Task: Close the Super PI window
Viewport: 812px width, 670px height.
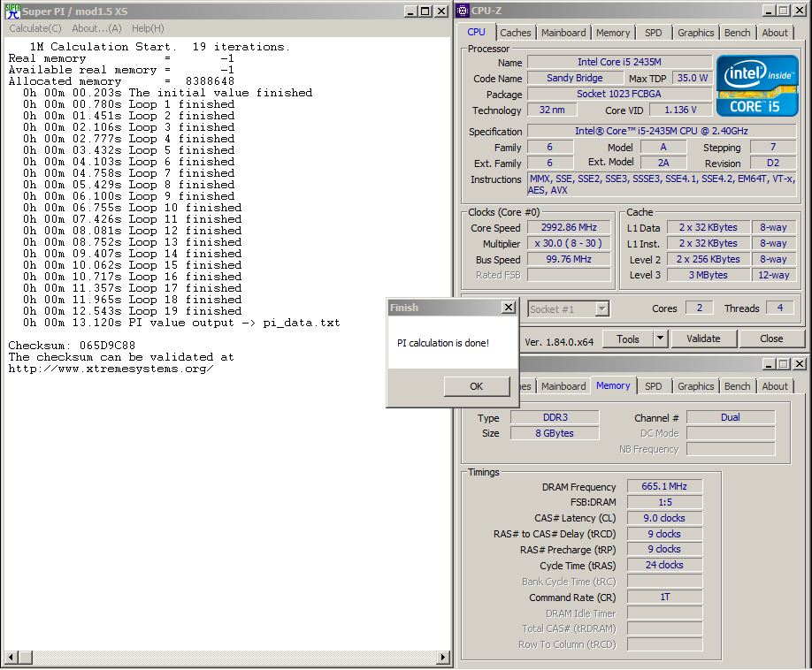Action: point(441,11)
